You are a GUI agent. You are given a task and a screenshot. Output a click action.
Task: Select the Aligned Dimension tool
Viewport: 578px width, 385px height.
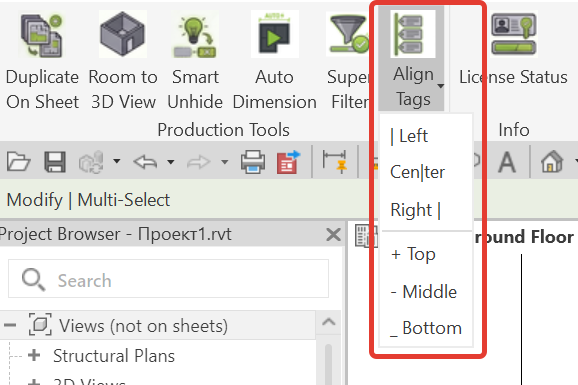point(335,162)
